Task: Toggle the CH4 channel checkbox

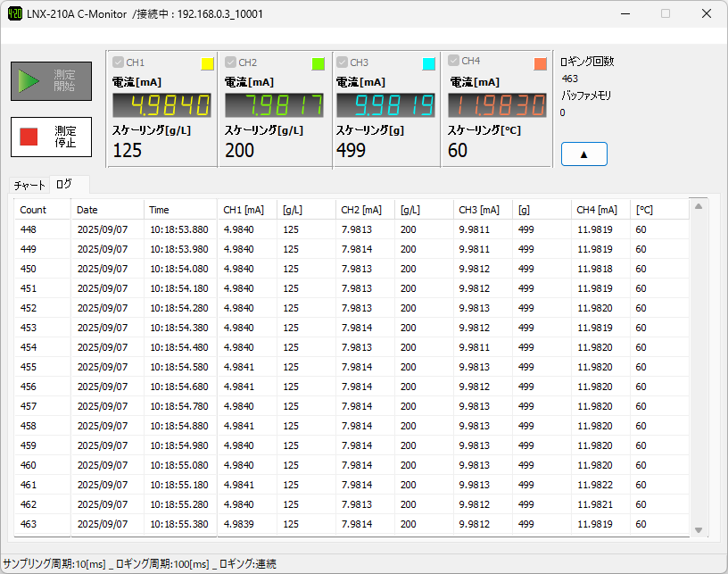Action: [454, 61]
